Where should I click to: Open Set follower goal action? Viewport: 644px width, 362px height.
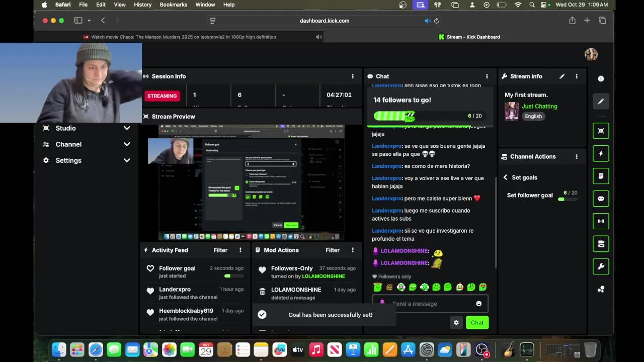click(x=542, y=195)
